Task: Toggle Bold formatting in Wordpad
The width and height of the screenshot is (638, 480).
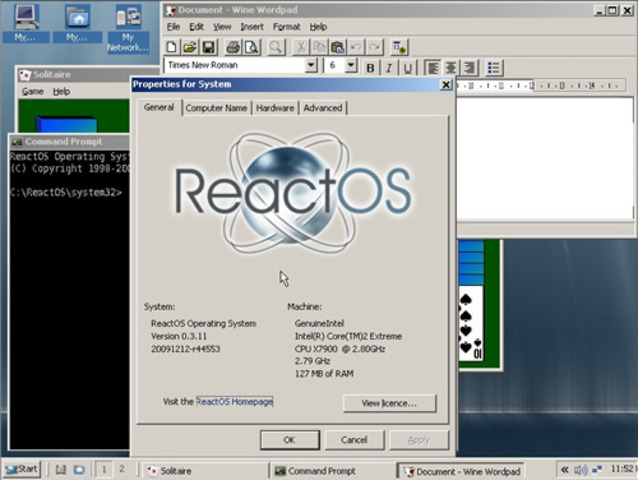Action: pos(370,68)
